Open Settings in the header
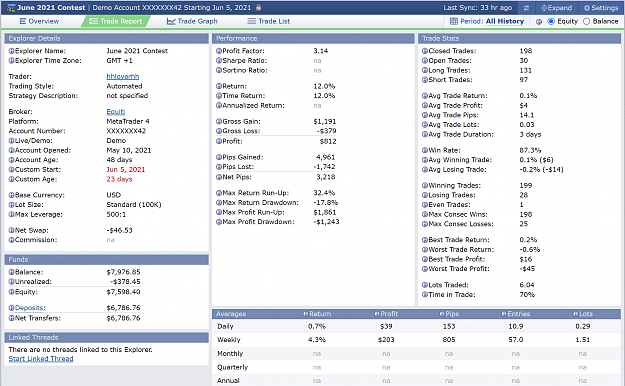This screenshot has width=625, height=386. pos(601,8)
